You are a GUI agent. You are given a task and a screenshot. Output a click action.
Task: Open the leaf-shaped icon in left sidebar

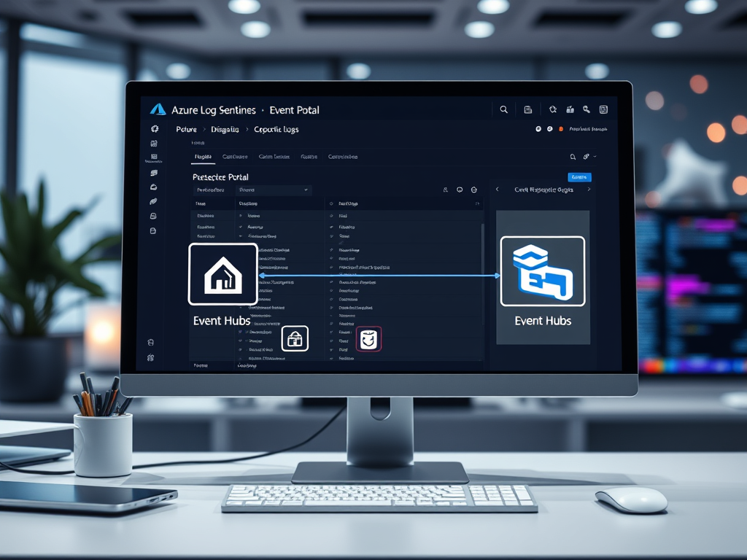[x=153, y=201]
